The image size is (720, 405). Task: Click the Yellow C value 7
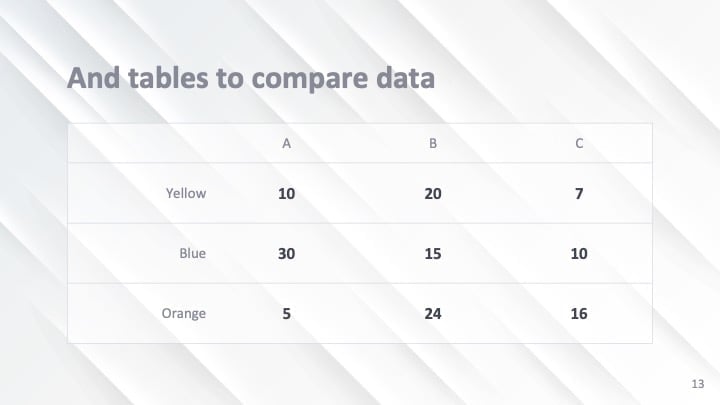click(579, 194)
